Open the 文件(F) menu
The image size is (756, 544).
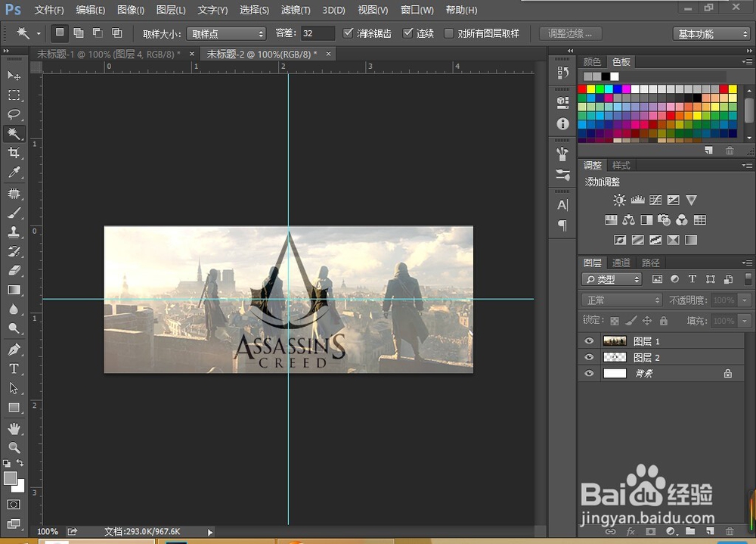(x=49, y=10)
